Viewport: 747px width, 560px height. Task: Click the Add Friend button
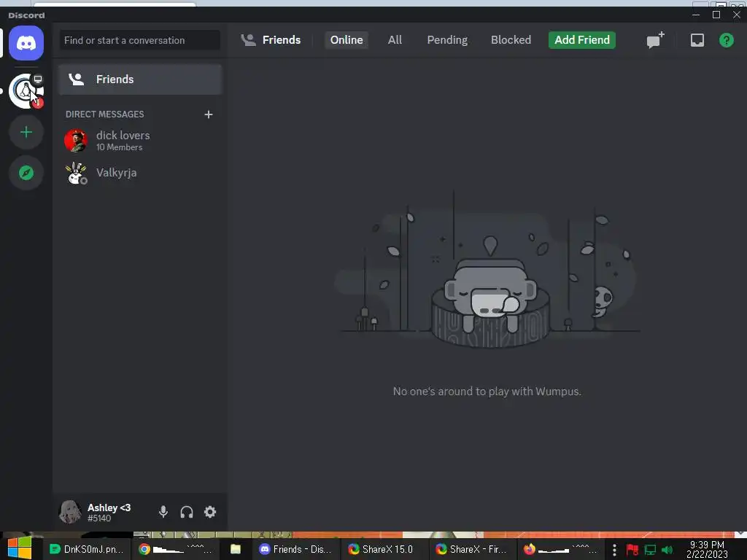point(581,40)
